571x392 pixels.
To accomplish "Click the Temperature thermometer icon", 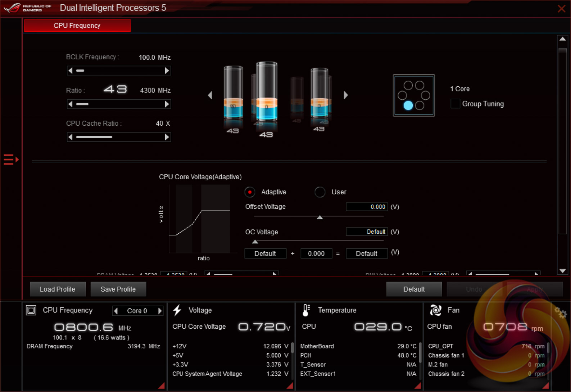I will pos(306,310).
